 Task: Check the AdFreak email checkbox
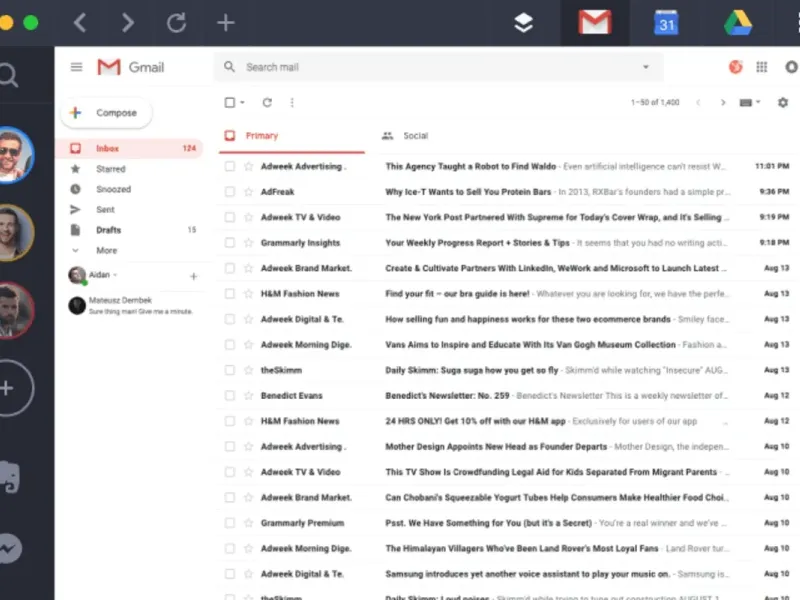[230, 192]
